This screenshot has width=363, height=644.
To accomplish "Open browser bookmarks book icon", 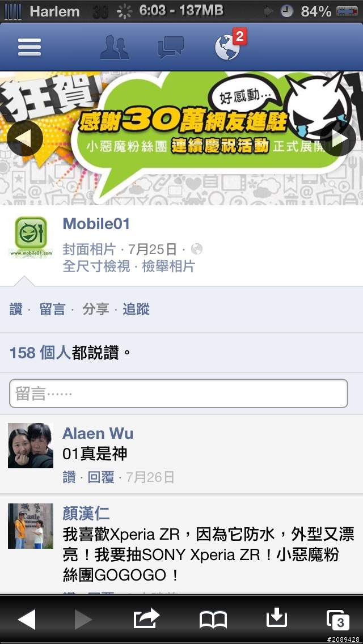I will point(213,620).
